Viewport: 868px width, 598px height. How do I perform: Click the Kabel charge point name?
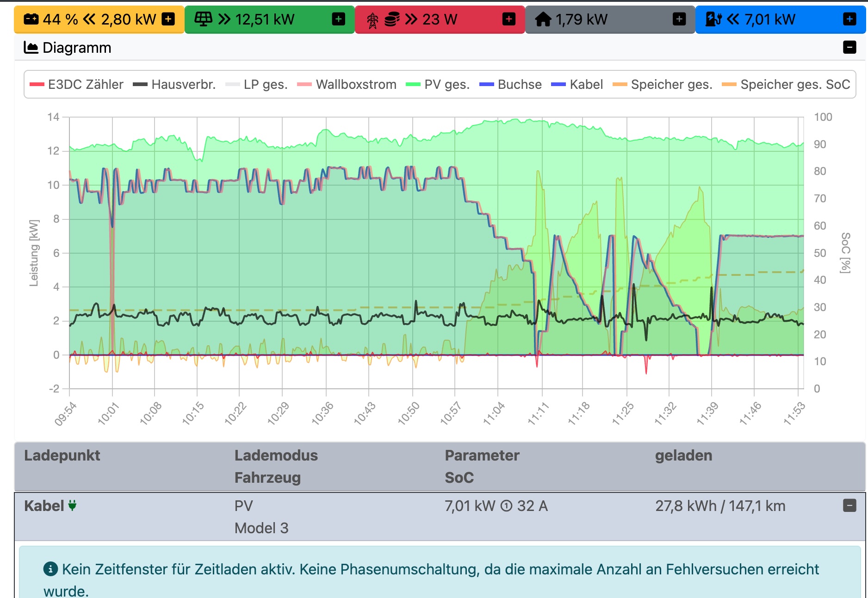[44, 506]
